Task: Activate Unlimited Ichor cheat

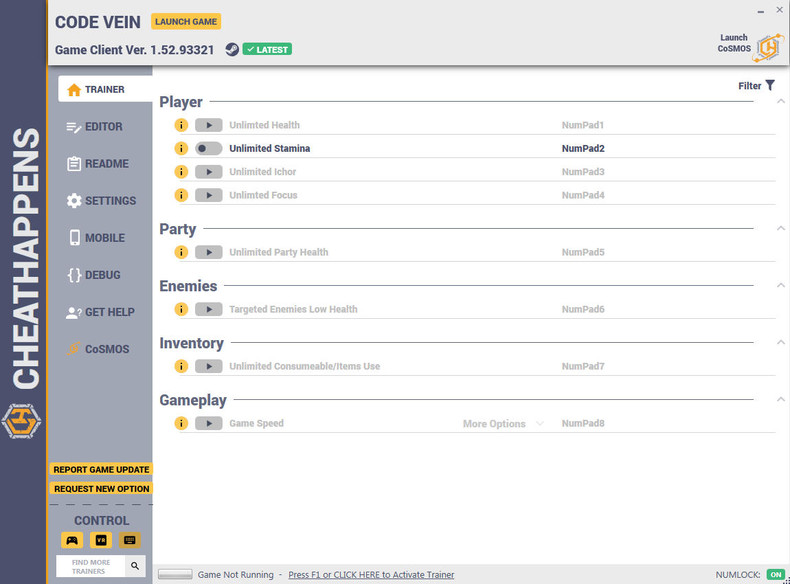Action: pyautogui.click(x=209, y=172)
